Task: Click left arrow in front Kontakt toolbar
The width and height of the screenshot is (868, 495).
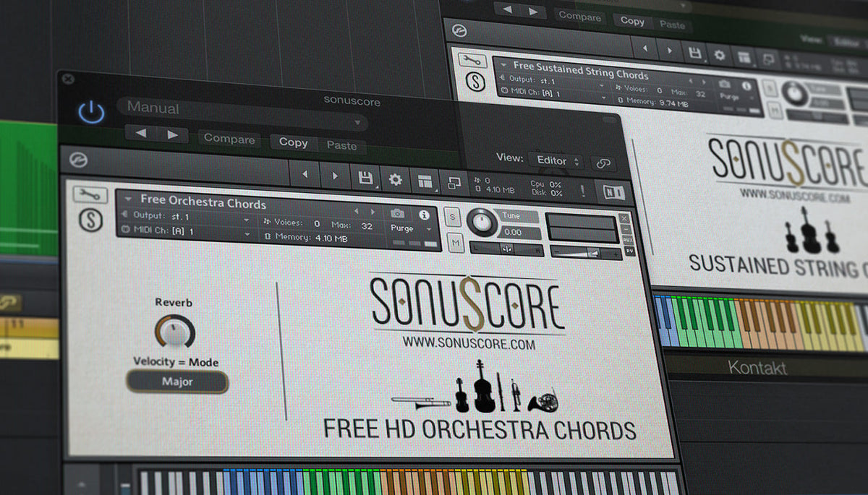Action: coord(305,175)
